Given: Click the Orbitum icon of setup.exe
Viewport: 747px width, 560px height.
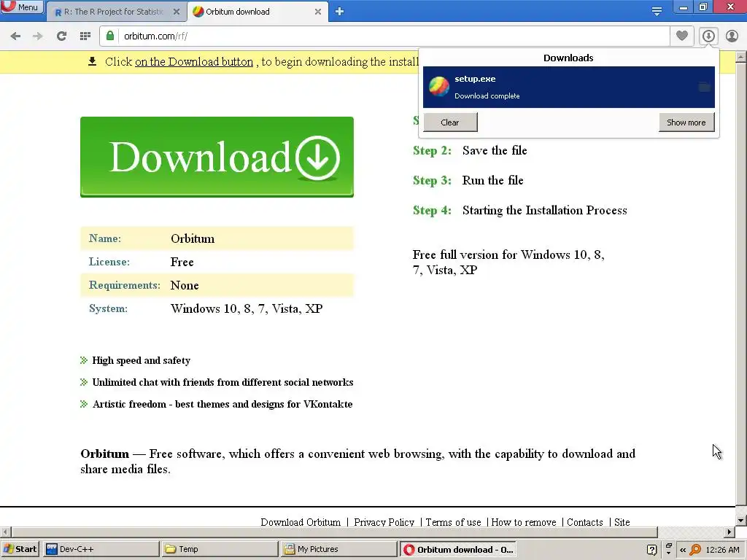Looking at the screenshot, I should (438, 87).
